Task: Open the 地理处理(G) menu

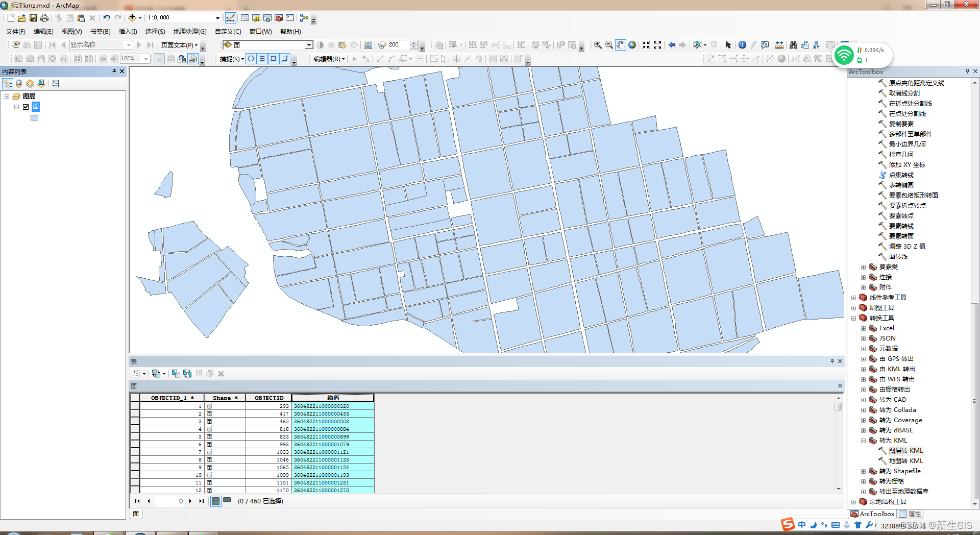Action: tap(190, 32)
